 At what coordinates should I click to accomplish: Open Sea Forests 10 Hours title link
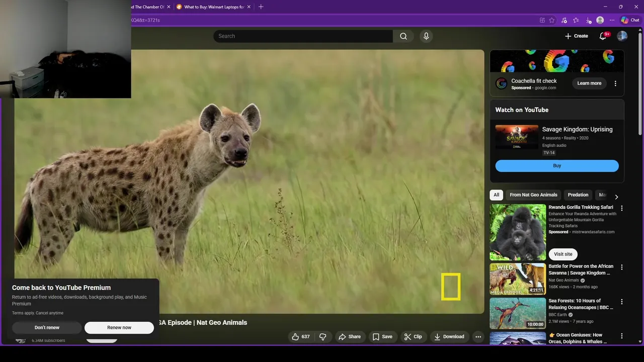[x=581, y=304]
